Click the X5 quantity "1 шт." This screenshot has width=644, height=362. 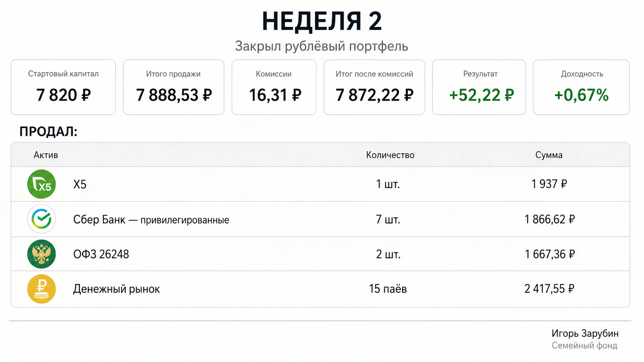coord(388,184)
